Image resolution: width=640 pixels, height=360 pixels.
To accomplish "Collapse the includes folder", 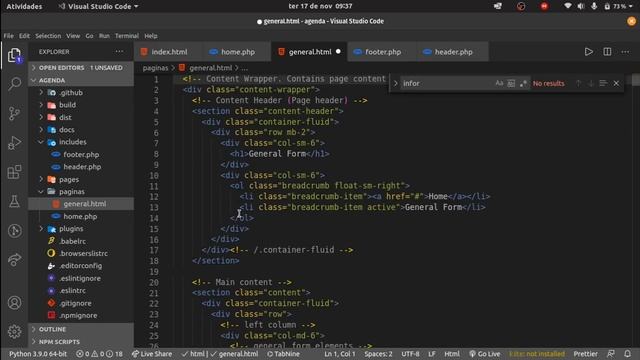I will (81, 142).
